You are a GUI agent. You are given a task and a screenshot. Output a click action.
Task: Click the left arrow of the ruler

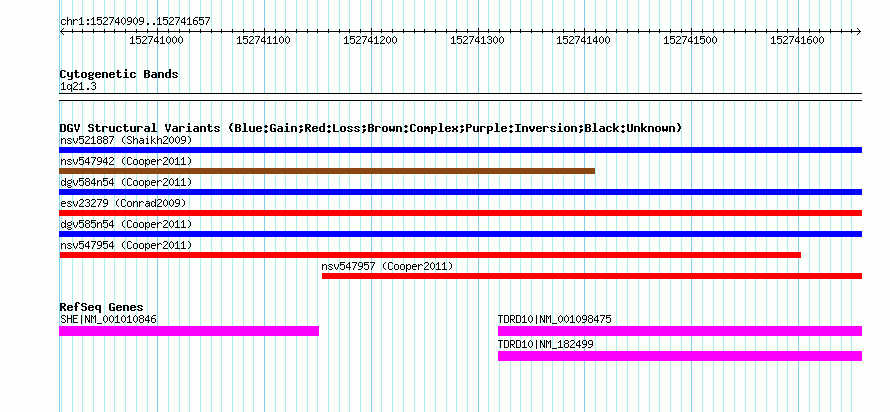pyautogui.click(x=62, y=31)
